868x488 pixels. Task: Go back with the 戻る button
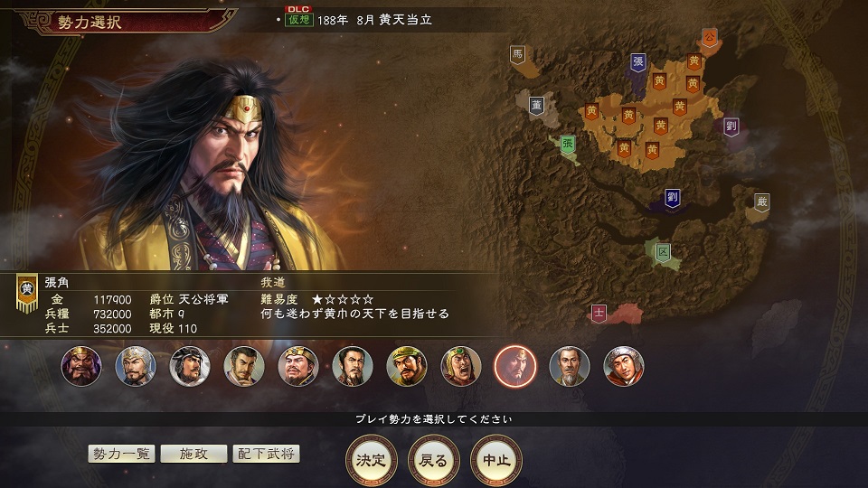tap(433, 460)
